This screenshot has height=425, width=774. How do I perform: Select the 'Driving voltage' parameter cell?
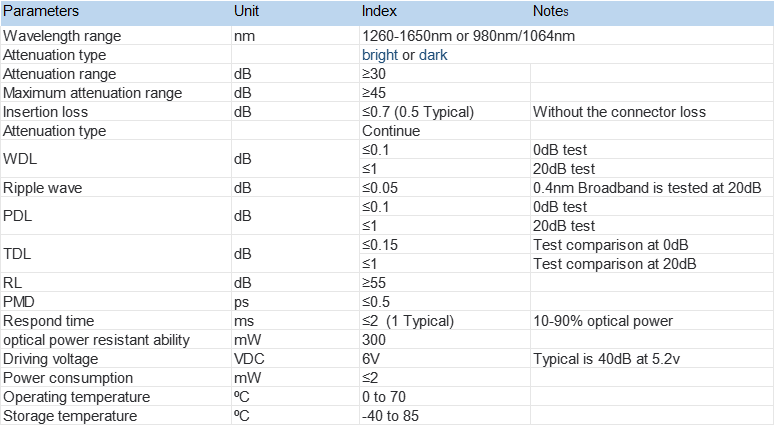[x=50, y=359]
